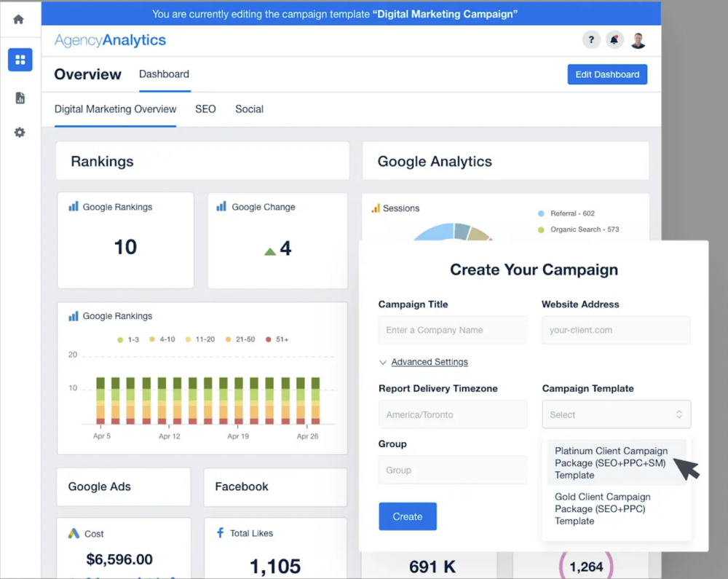The width and height of the screenshot is (728, 579).
Task: Open the help question mark icon
Action: click(x=591, y=40)
